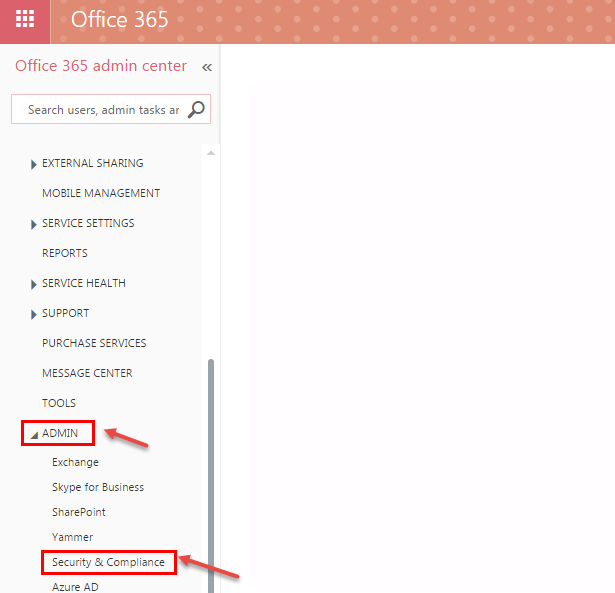Open MOBILE MANAGEMENT
The width and height of the screenshot is (615, 593).
(x=101, y=193)
